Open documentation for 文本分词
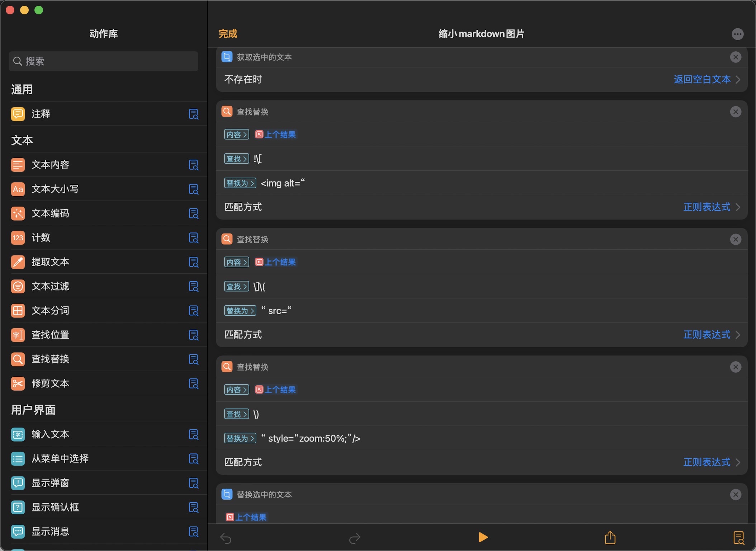 [x=194, y=311]
